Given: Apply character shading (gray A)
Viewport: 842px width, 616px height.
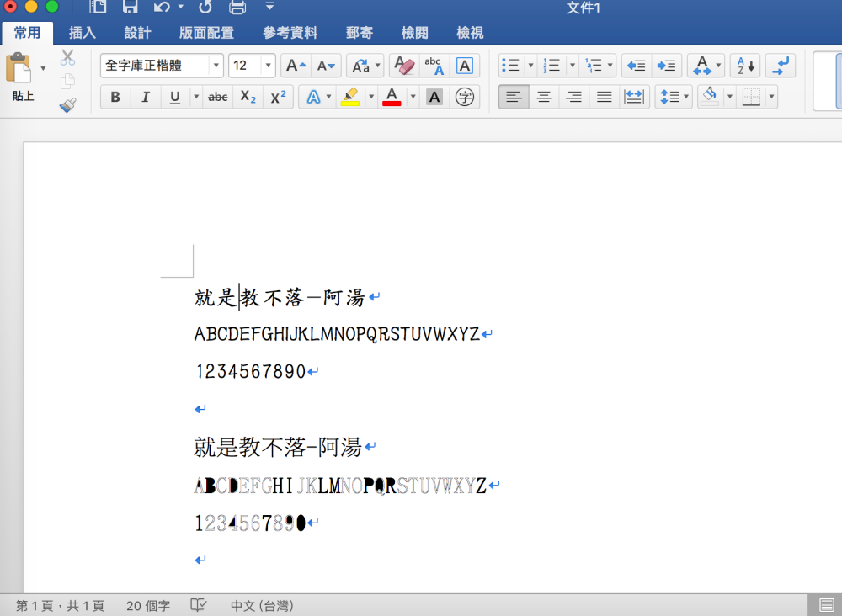Looking at the screenshot, I should point(434,97).
